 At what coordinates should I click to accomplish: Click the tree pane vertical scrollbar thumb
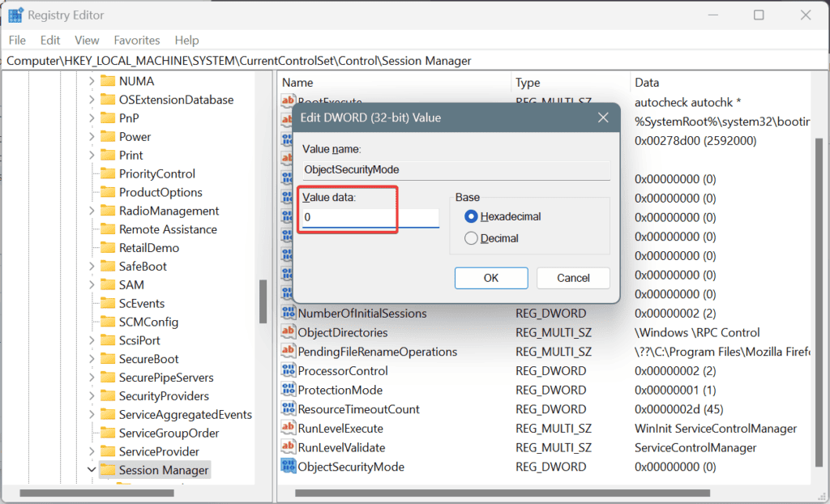pos(263,301)
